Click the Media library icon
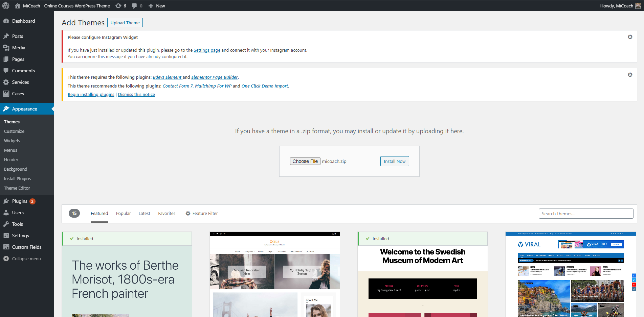 6,48
